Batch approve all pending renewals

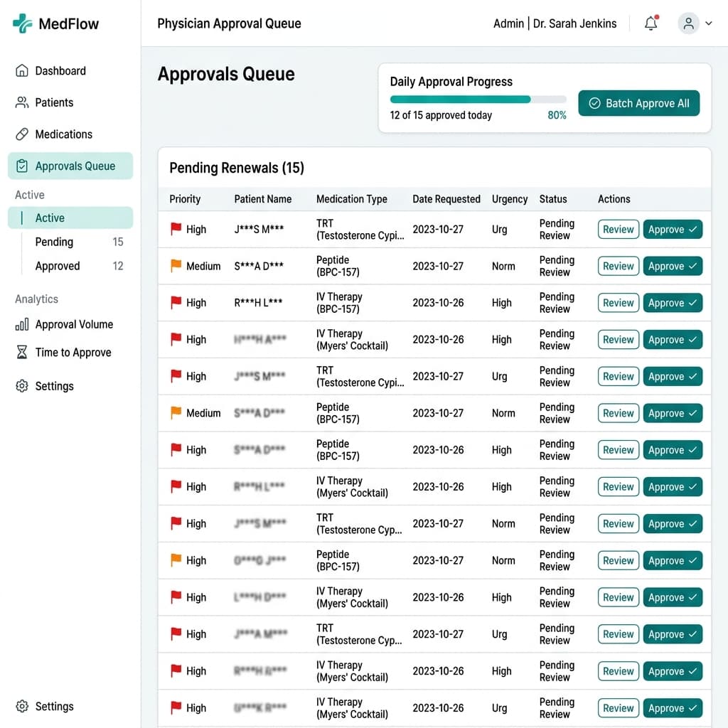click(x=639, y=103)
